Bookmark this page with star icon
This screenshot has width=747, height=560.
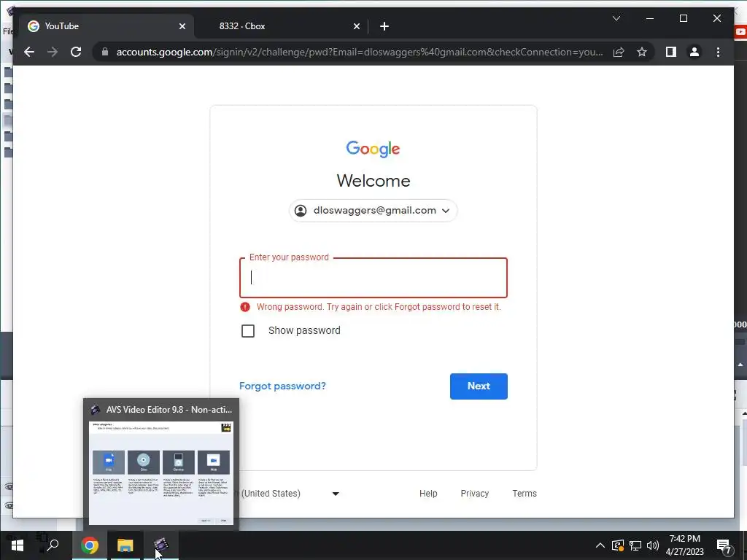pos(642,52)
